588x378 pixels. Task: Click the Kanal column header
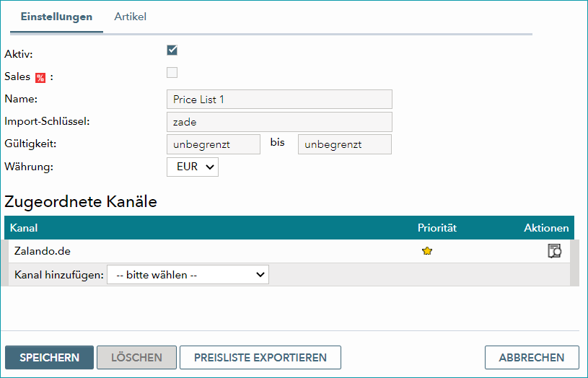click(24, 228)
